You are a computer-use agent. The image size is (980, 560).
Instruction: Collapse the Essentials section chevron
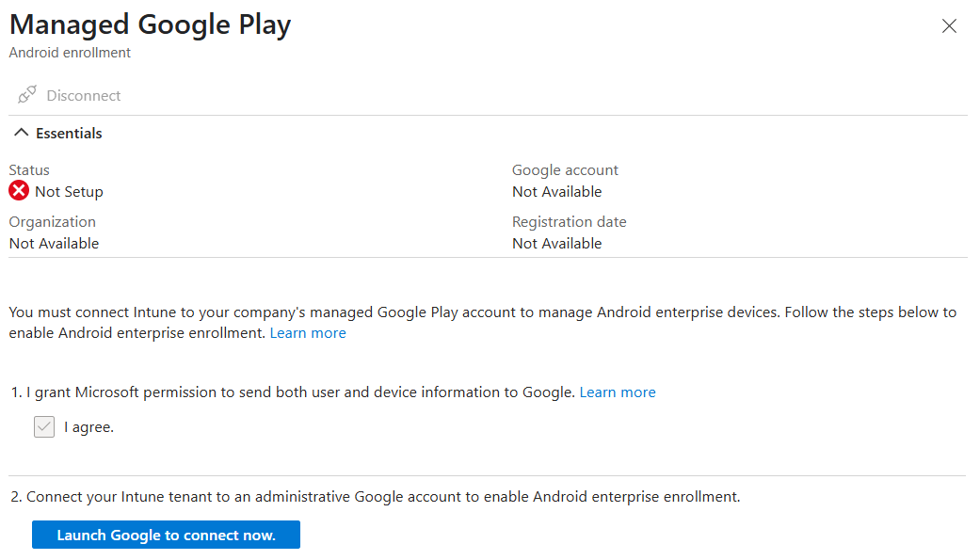click(x=22, y=133)
